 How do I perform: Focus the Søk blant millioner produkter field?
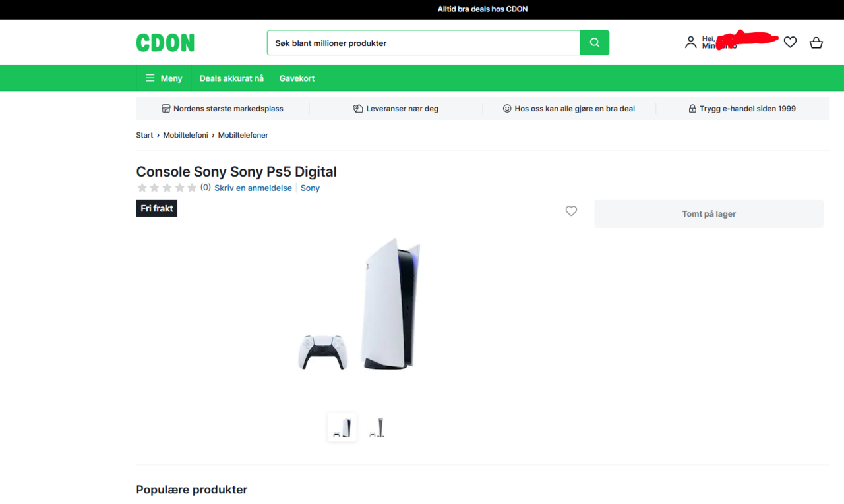[x=423, y=43]
